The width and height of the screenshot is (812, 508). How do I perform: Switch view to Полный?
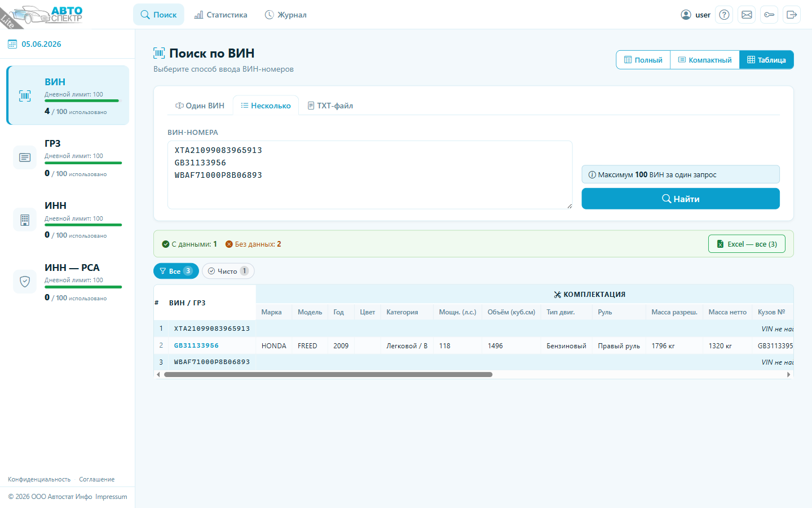[x=643, y=60]
